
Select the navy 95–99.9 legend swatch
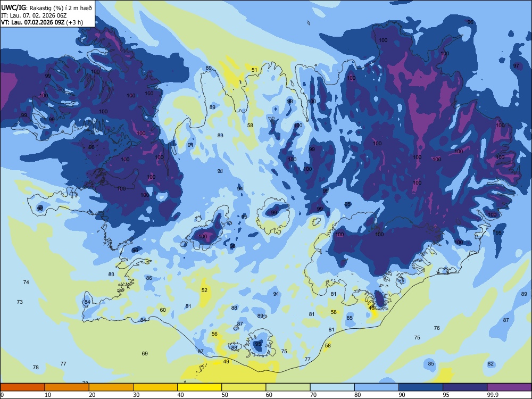(465, 387)
